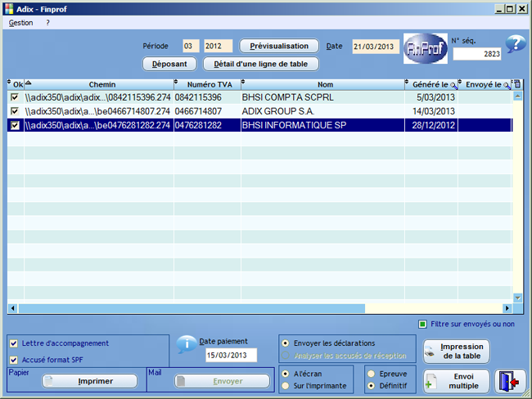The image size is (532, 399).
Task: Click the Date paiement field 15/03/2013
Action: pyautogui.click(x=231, y=356)
